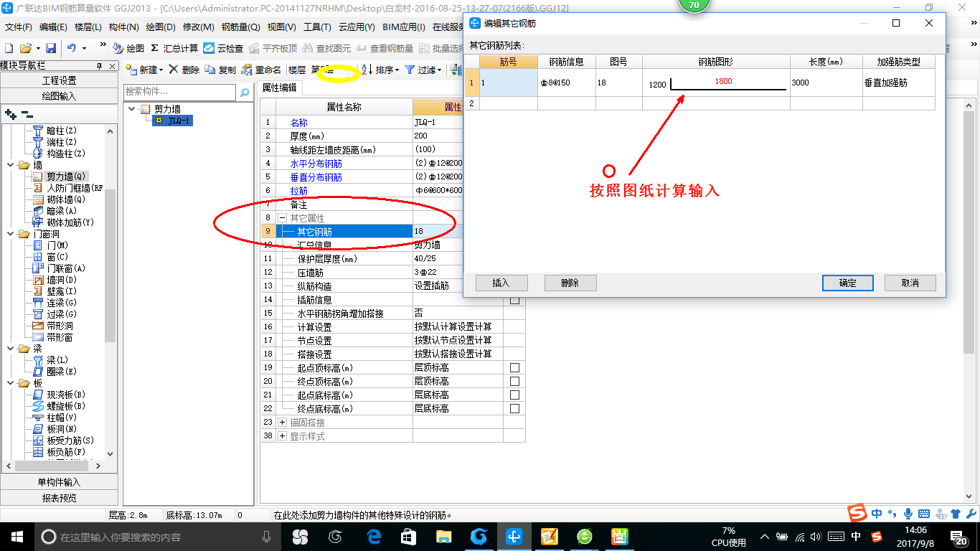The image size is (980, 551).
Task: Click 复制 copy in component toolbar
Action: tap(220, 70)
